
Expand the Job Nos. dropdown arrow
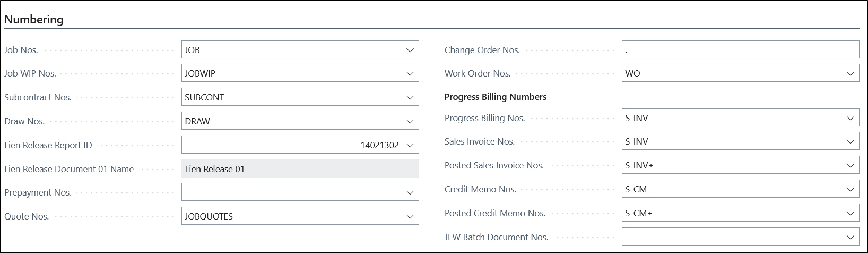coord(410,50)
